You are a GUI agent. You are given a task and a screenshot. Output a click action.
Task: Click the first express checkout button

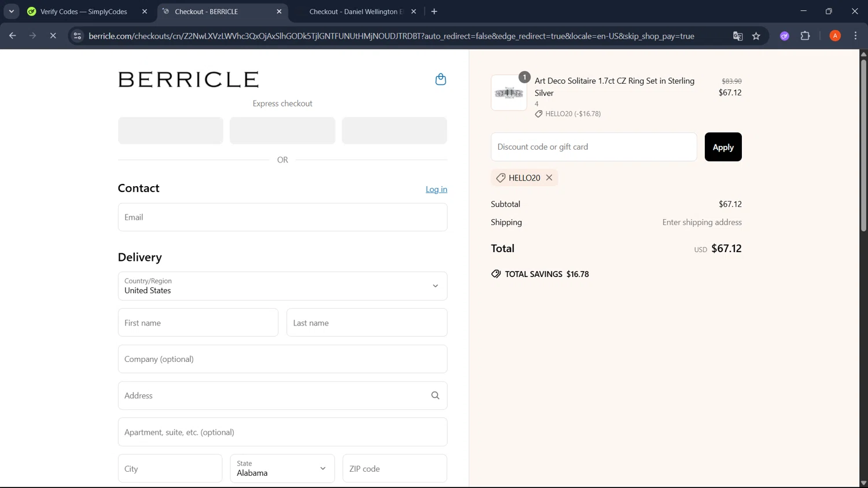click(x=171, y=131)
